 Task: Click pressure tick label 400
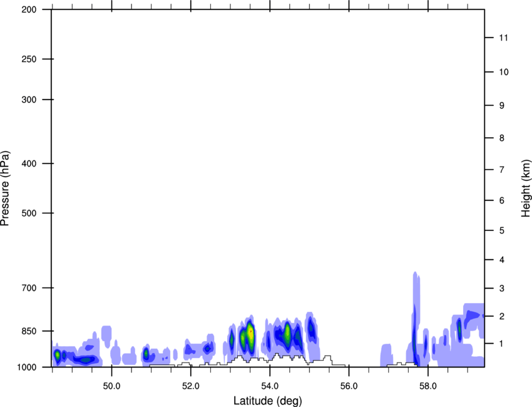[29, 163]
